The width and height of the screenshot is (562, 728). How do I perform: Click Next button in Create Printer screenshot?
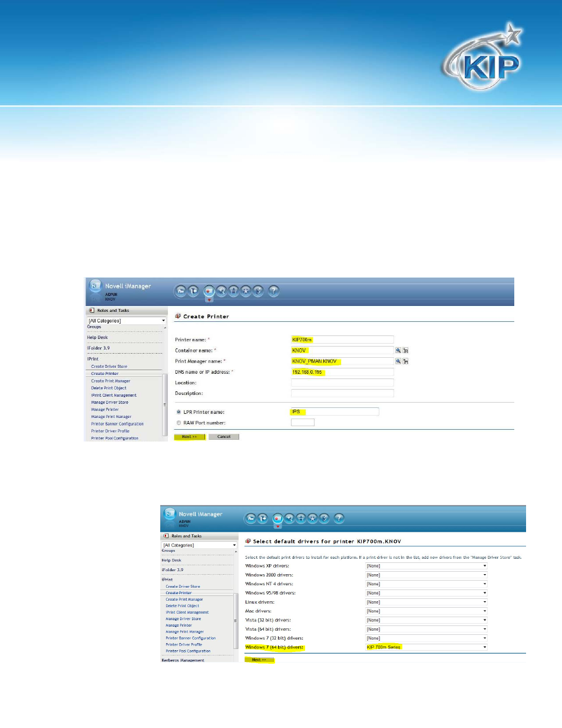click(190, 437)
